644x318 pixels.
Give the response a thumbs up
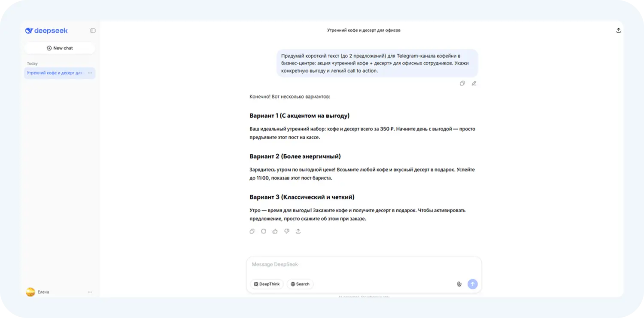[275, 231]
